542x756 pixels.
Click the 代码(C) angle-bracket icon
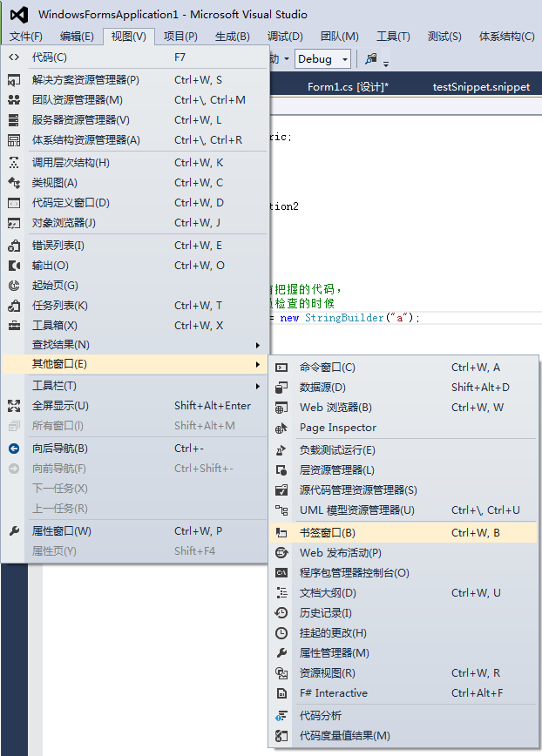(x=14, y=57)
